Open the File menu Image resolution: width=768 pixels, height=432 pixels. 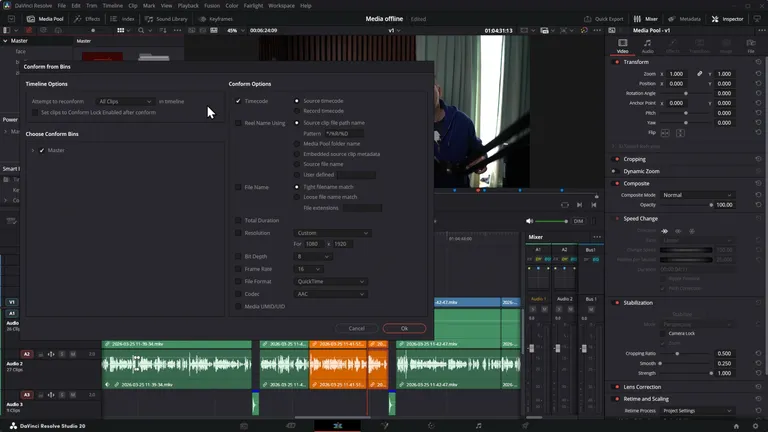(62, 5)
